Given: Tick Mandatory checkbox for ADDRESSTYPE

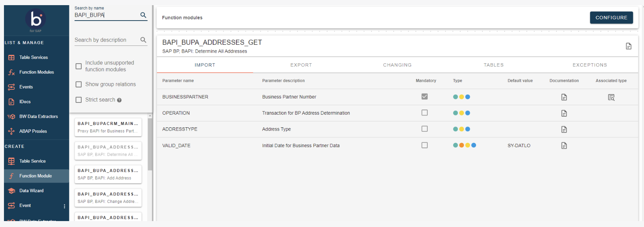Looking at the screenshot, I should coord(425,129).
